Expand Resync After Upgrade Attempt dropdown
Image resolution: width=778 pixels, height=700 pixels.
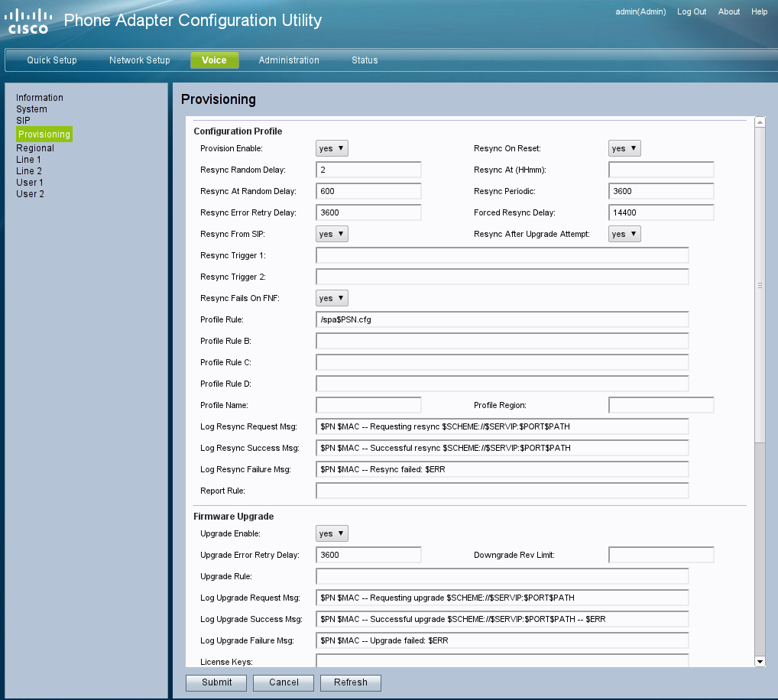pyautogui.click(x=624, y=234)
